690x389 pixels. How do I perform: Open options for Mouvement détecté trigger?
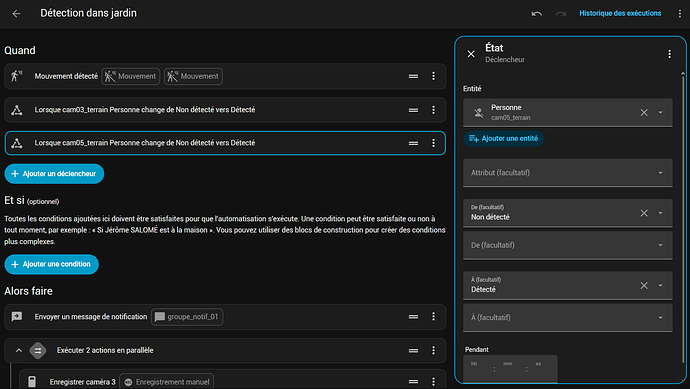tap(433, 76)
